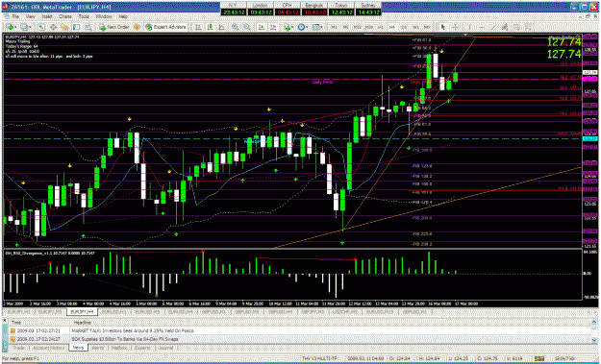Toggle the Terminal panel icon

(x=76, y=27)
